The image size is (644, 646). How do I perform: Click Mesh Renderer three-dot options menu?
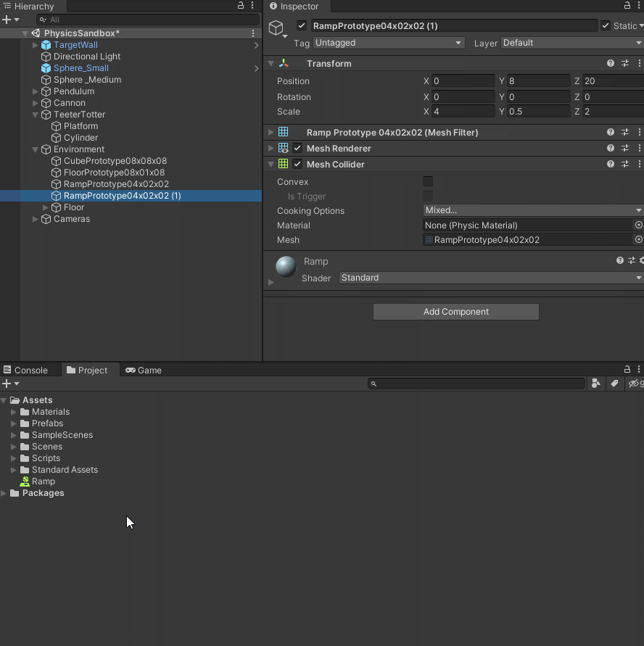click(x=639, y=149)
